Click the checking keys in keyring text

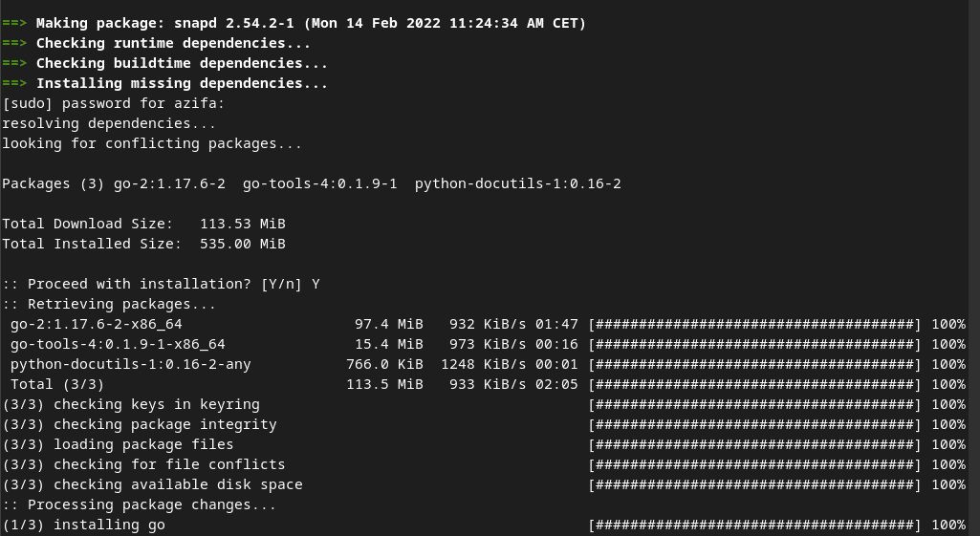(156, 404)
